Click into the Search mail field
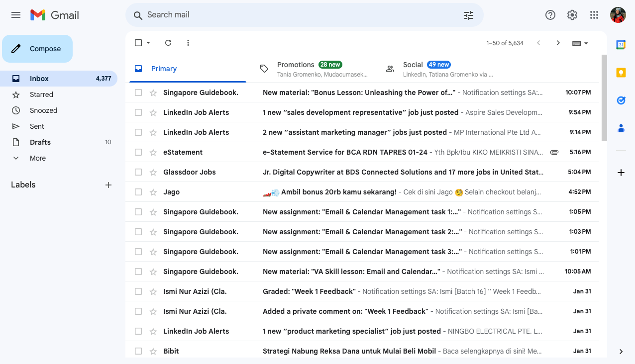Screen dimensions: 635x364 coord(304,15)
